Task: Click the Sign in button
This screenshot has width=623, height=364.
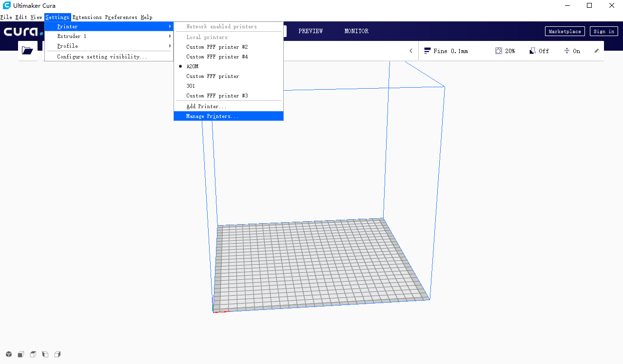Action: (604, 31)
